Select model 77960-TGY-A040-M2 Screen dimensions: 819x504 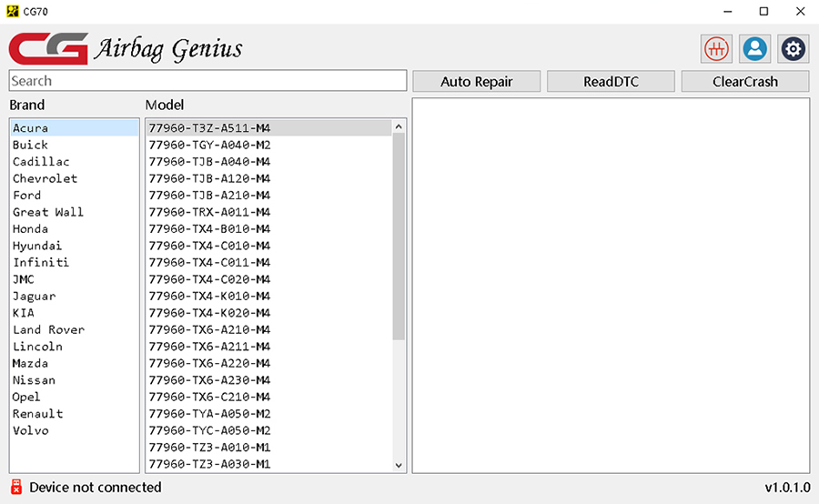pyautogui.click(x=268, y=145)
